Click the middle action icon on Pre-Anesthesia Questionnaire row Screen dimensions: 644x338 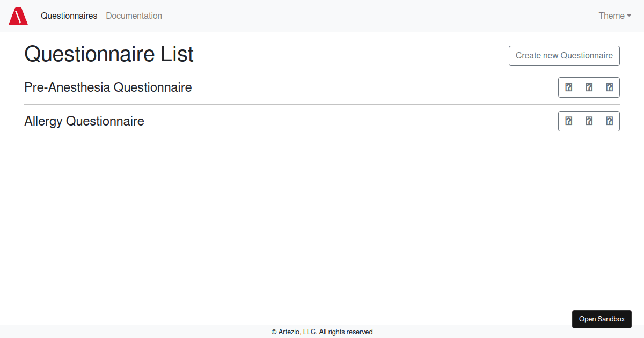click(589, 87)
